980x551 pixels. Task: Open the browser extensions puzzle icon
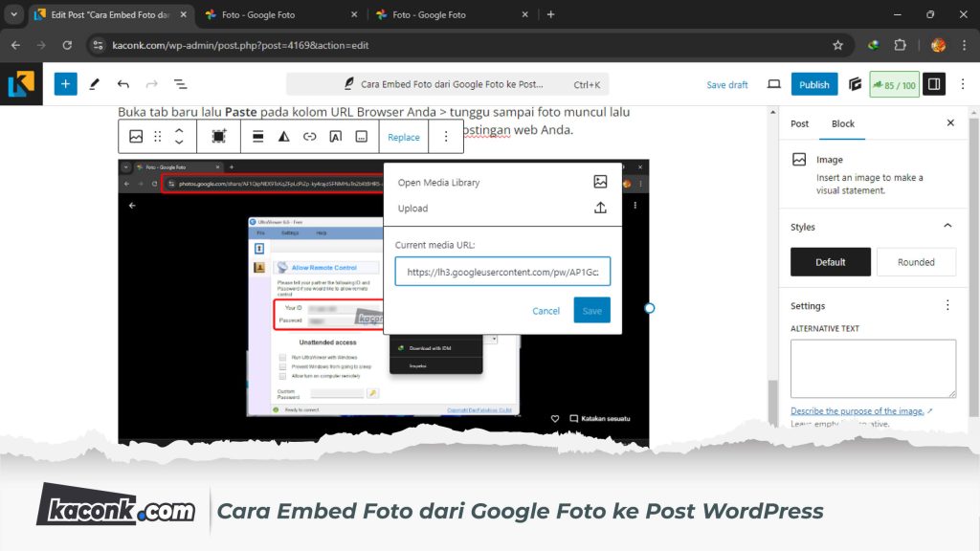tap(900, 45)
